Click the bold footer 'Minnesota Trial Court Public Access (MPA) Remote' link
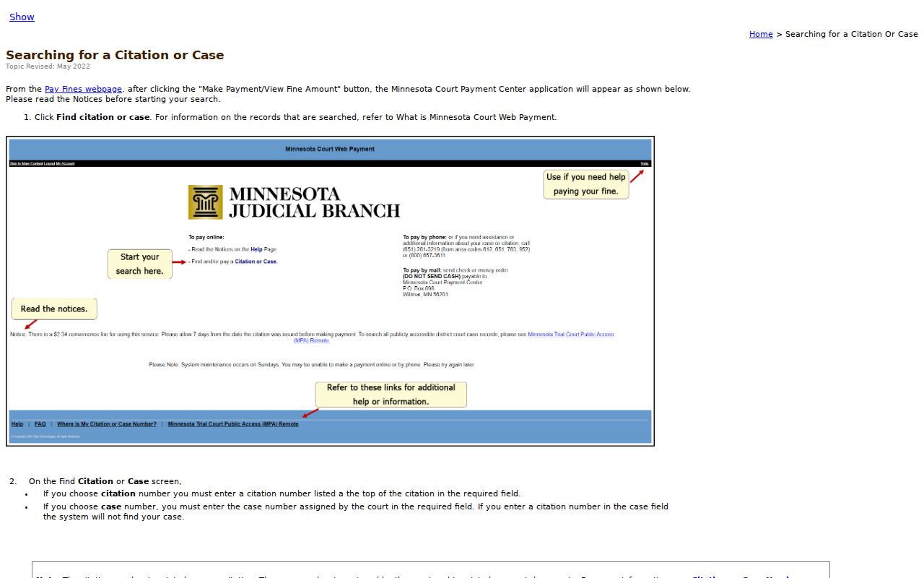This screenshot has width=924, height=578. click(x=233, y=424)
